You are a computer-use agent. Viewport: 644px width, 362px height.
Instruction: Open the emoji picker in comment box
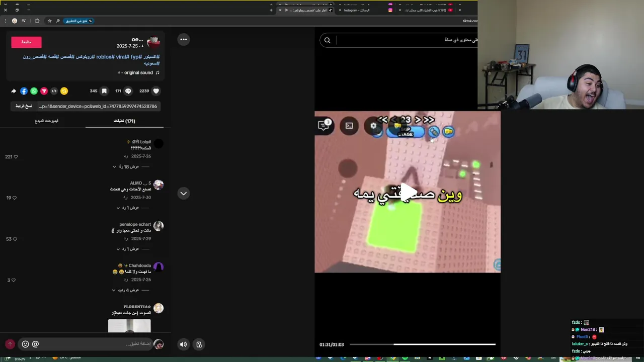25,344
